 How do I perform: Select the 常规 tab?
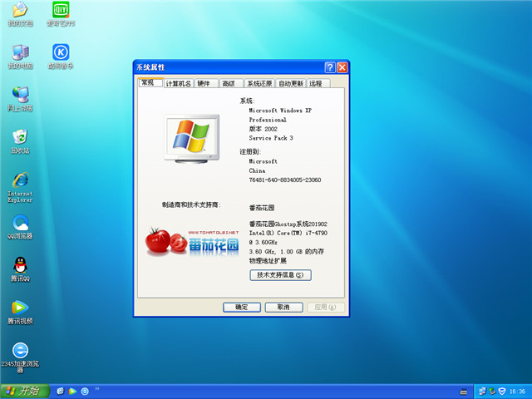point(150,82)
